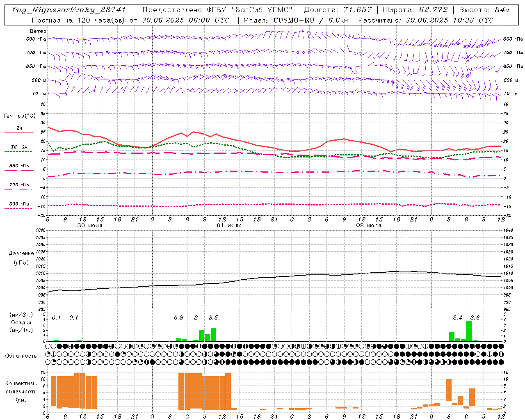This screenshot has height=420, width=525.
Task: Click the tallest green precipitation bar under 3.6
Action: coord(469,331)
